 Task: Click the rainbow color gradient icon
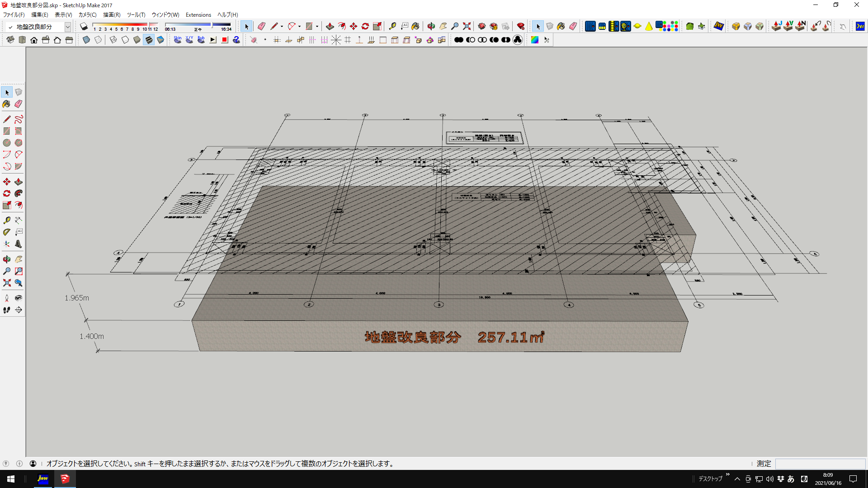point(535,40)
